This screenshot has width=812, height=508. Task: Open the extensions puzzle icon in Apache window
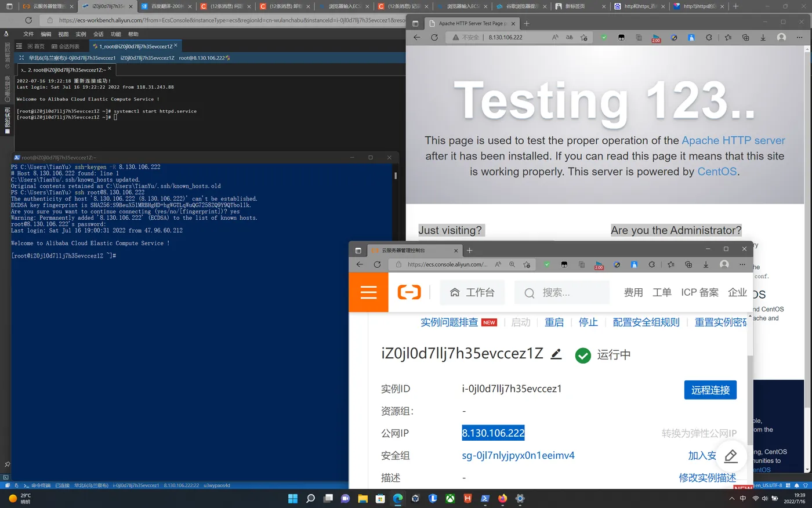(709, 37)
